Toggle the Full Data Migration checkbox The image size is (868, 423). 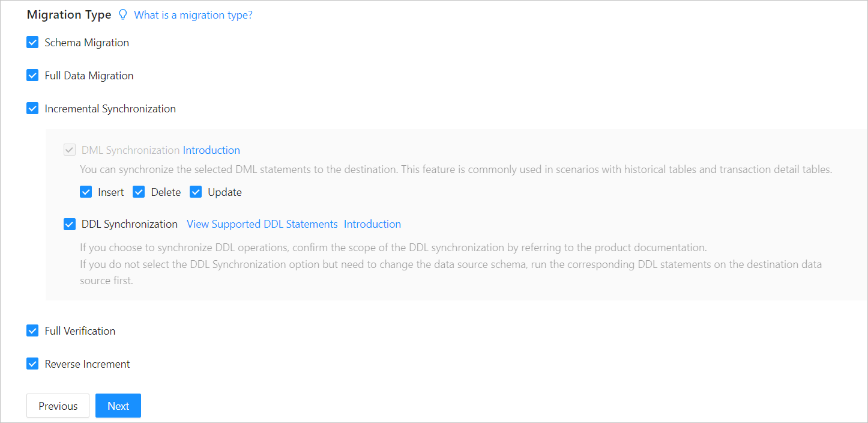pyautogui.click(x=32, y=76)
